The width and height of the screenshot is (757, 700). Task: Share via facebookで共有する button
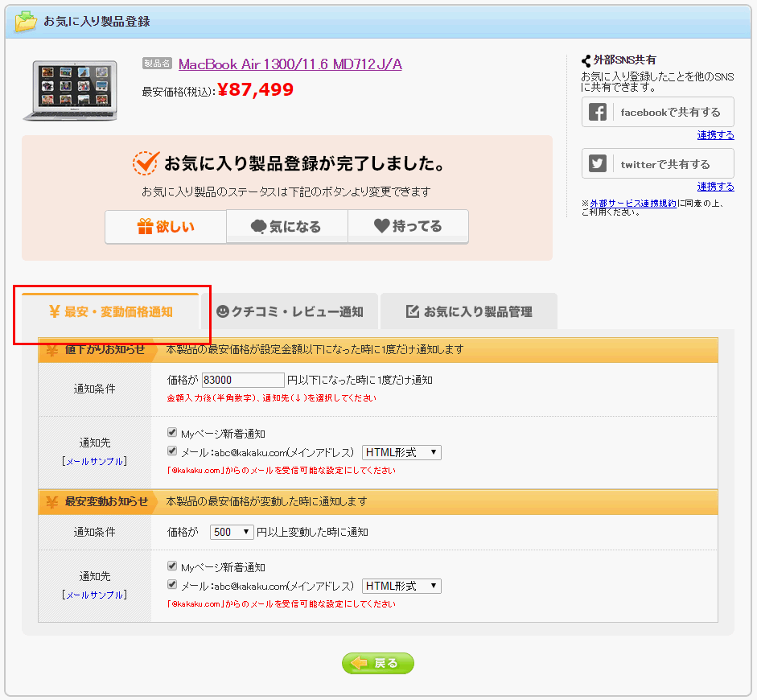(x=657, y=112)
